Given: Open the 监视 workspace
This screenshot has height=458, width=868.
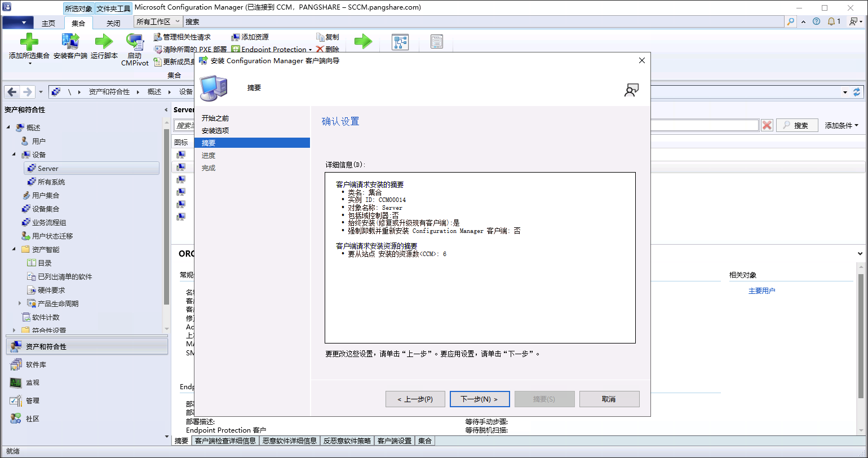Looking at the screenshot, I should click(87, 382).
